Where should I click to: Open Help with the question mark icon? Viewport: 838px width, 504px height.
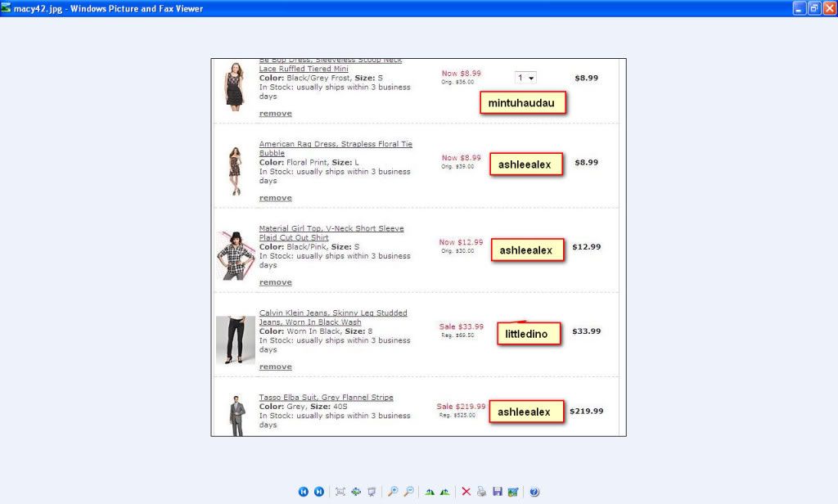tap(534, 492)
